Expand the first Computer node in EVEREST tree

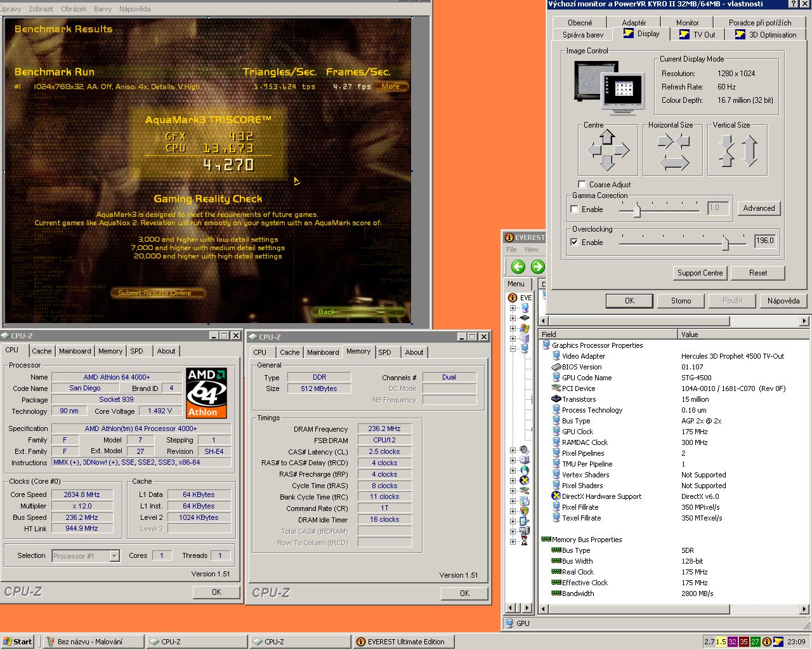tap(513, 308)
